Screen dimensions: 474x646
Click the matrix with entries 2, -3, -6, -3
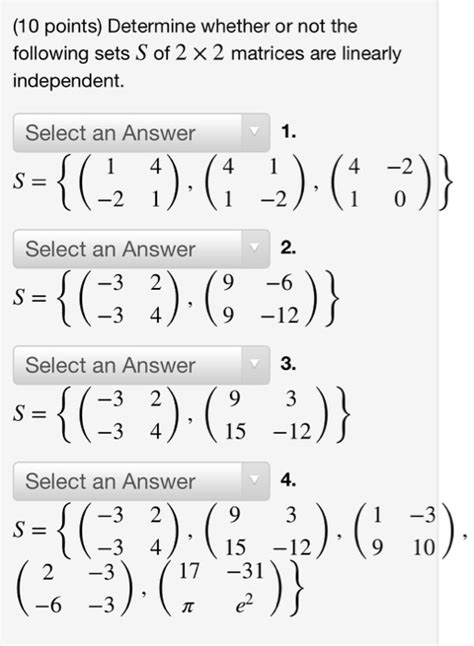click(x=73, y=589)
